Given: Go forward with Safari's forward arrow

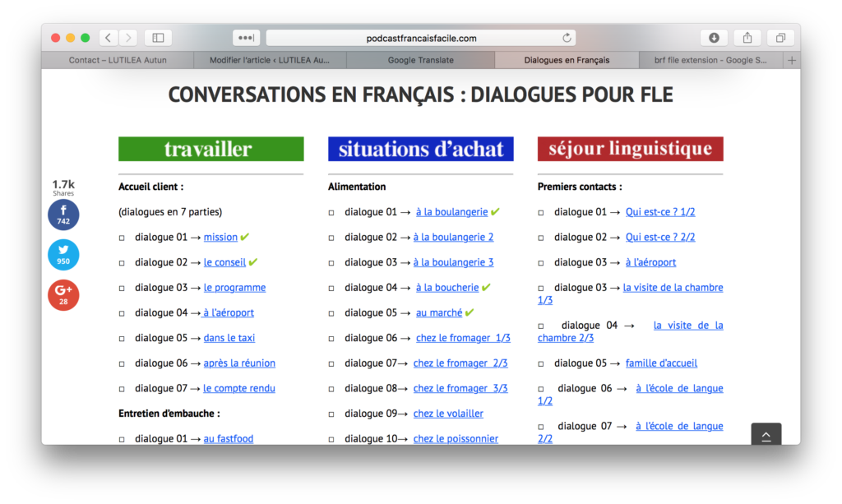Looking at the screenshot, I should tap(127, 38).
